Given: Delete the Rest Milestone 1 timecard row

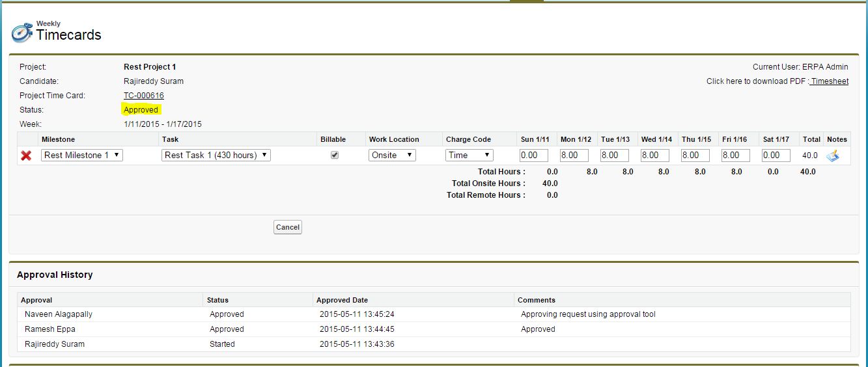Looking at the screenshot, I should tap(27, 156).
